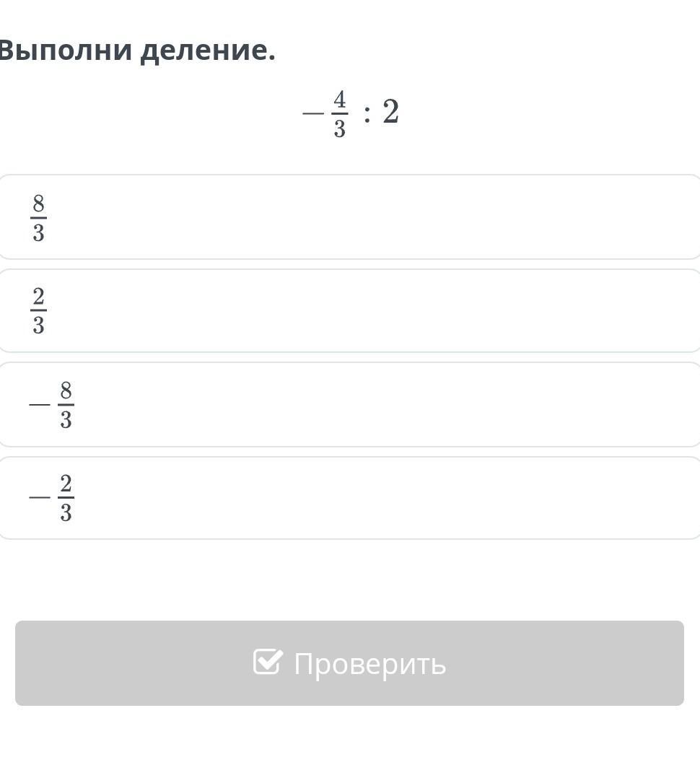This screenshot has height=770, width=700.
Task: Click the word деление in the heading
Action: [x=208, y=51]
